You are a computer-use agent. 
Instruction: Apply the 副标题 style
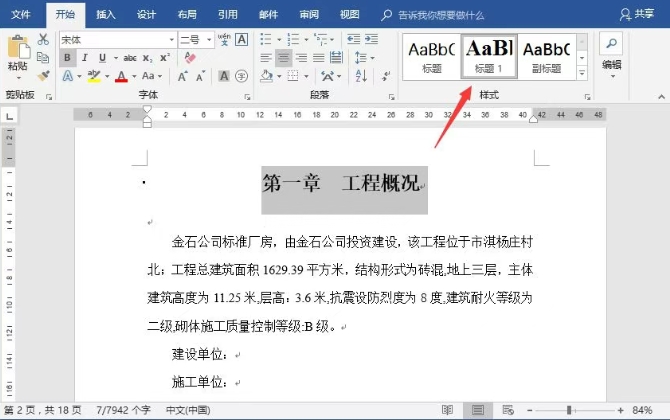pyautogui.click(x=546, y=56)
